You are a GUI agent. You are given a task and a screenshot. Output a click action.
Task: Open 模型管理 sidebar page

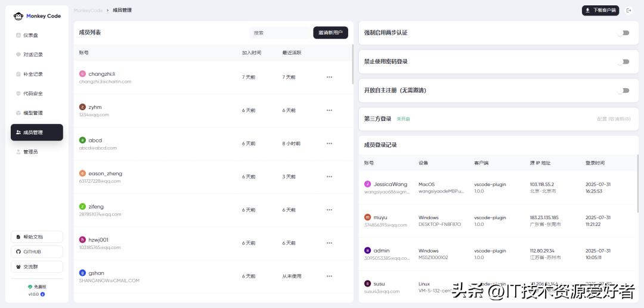[x=37, y=113]
